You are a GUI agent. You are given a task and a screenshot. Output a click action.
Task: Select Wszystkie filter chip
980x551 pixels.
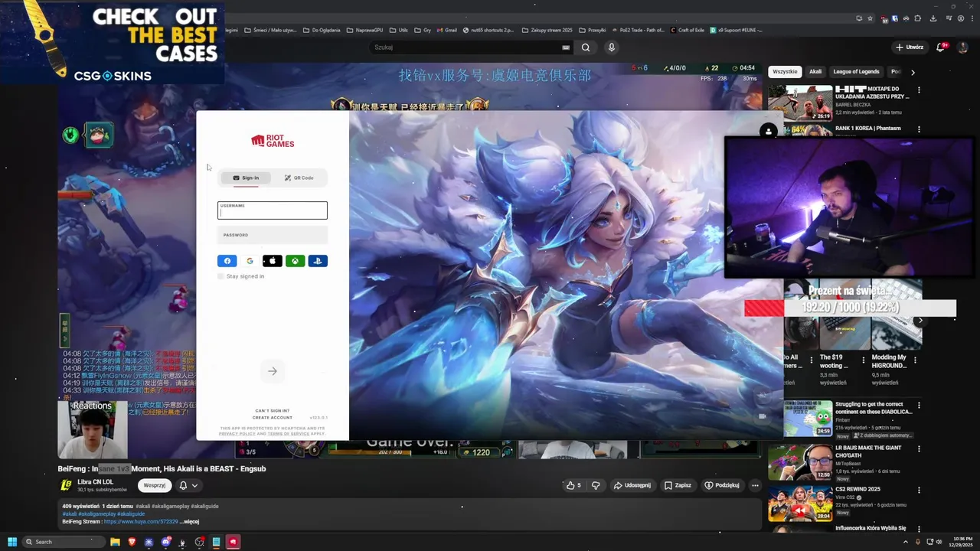tap(785, 71)
